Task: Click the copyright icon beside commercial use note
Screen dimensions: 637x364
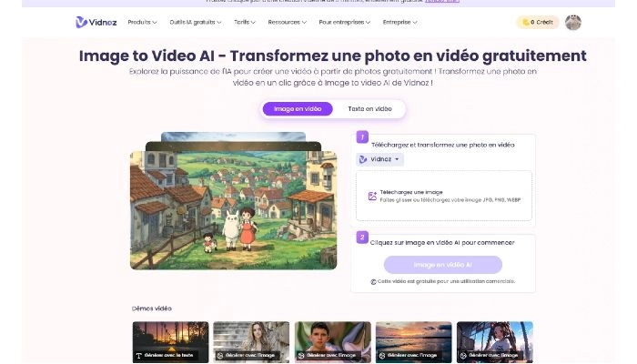Action: coord(373,281)
